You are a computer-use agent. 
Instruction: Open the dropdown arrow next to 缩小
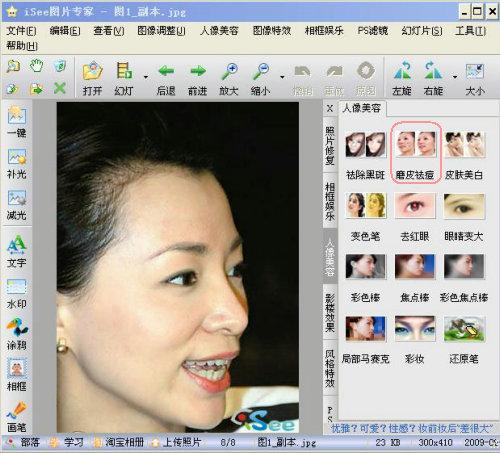pos(282,77)
